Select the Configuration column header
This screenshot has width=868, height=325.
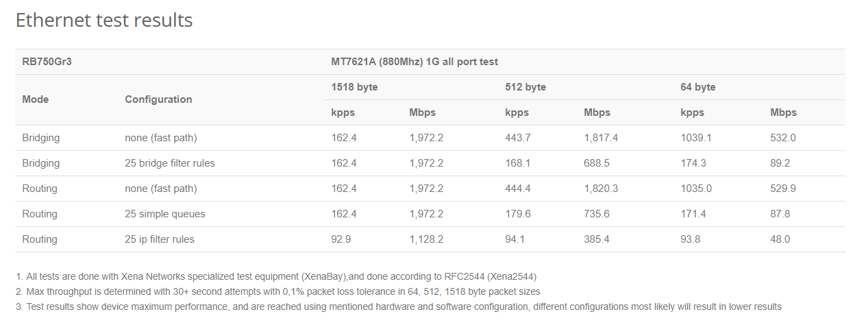[158, 99]
